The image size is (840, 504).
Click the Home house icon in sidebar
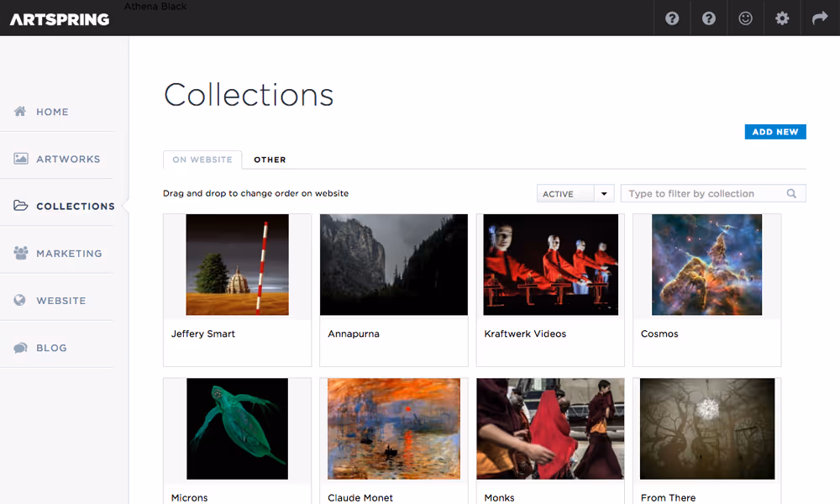point(20,112)
